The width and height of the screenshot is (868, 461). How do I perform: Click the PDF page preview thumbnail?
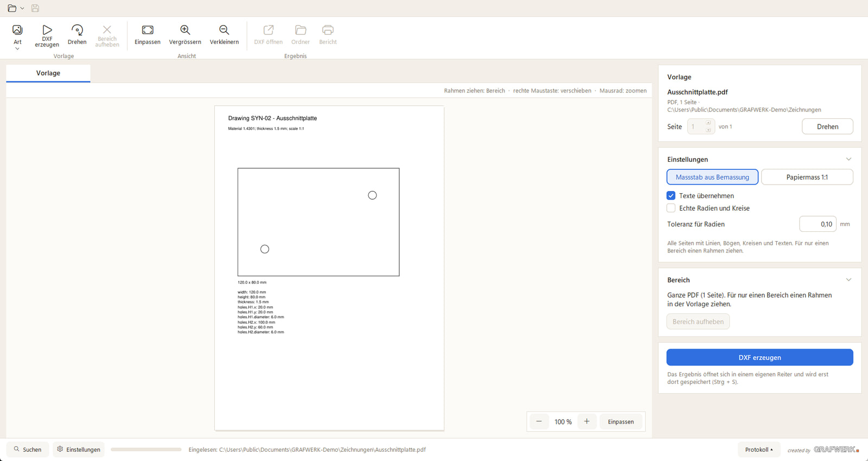click(x=329, y=268)
